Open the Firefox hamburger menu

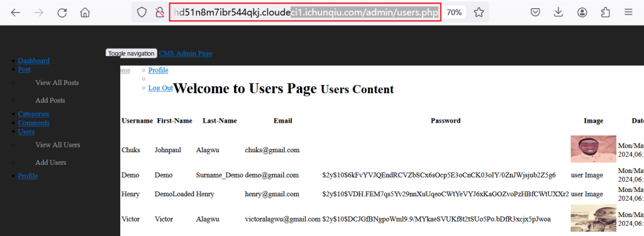[628, 13]
